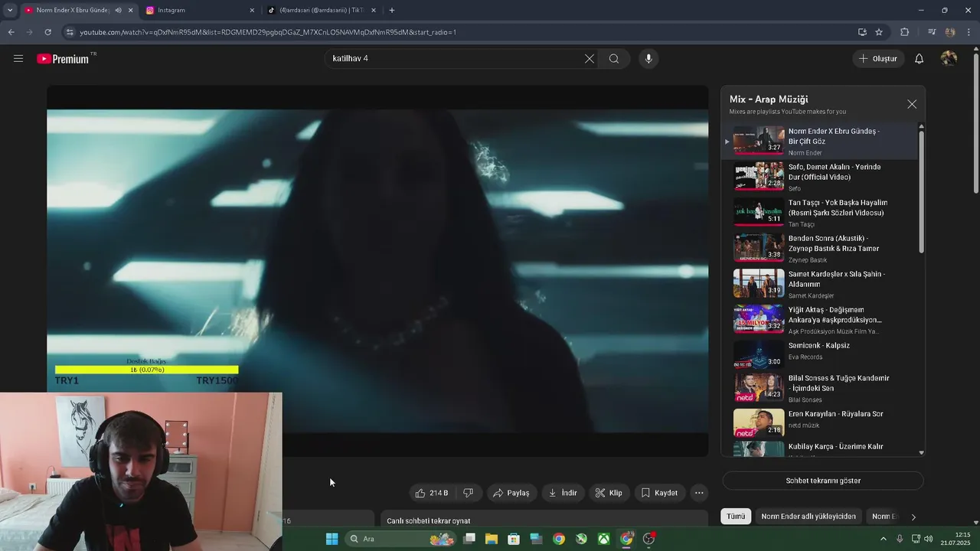Image resolution: width=980 pixels, height=551 pixels.
Task: Open the volume icon in the system tray
Action: click(929, 539)
